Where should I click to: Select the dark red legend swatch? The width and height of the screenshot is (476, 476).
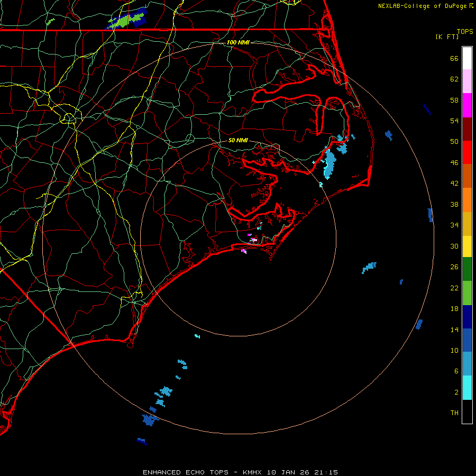click(x=467, y=129)
